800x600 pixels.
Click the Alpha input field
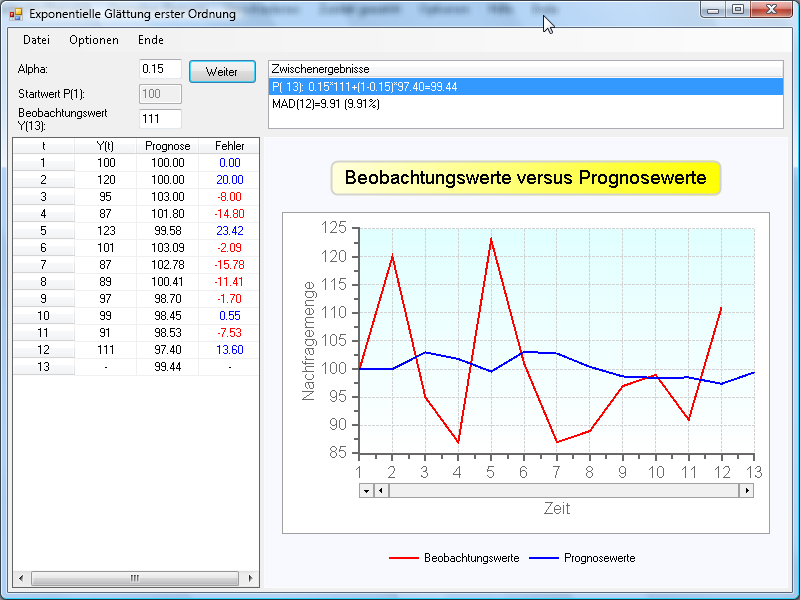point(160,70)
